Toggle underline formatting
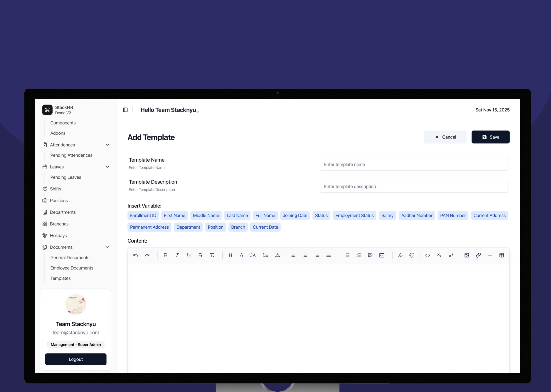551x392 pixels. tap(189, 255)
